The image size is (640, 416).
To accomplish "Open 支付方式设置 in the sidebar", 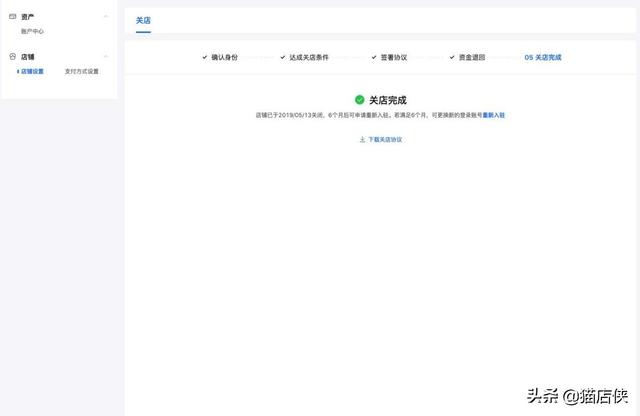I will point(81,71).
